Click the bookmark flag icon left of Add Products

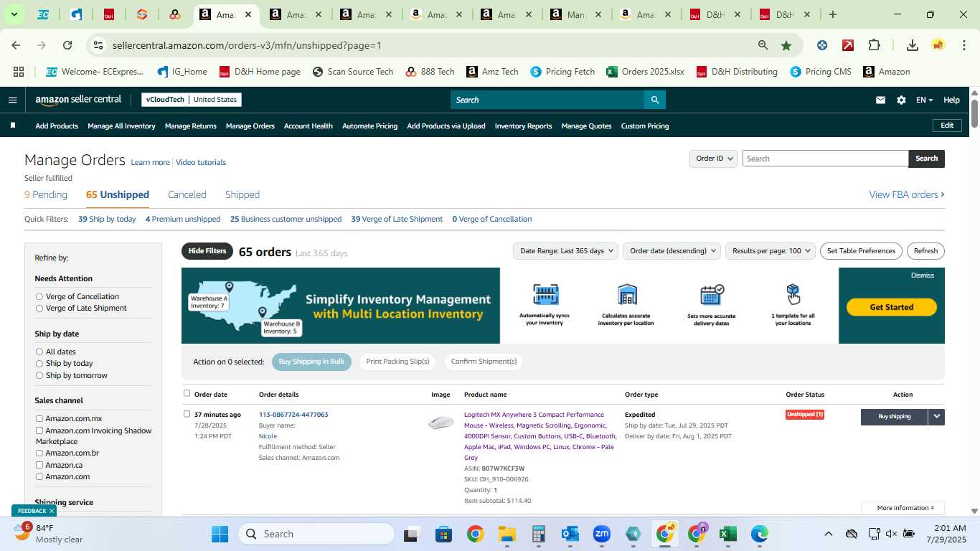(x=13, y=126)
